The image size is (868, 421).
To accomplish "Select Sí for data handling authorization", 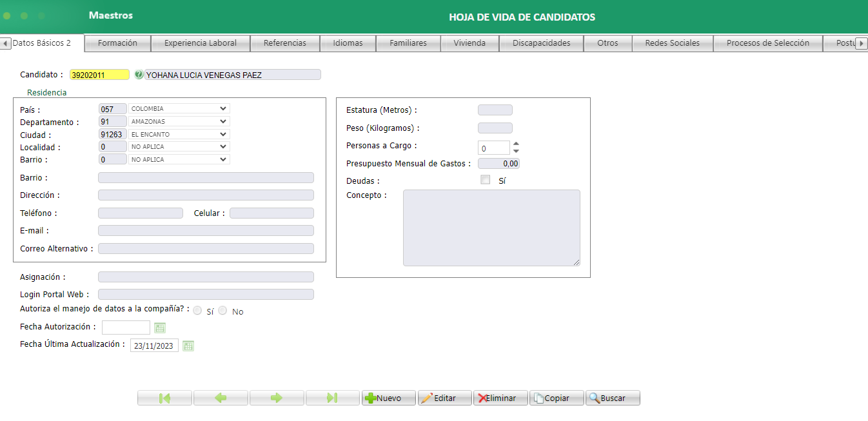I will (197, 310).
